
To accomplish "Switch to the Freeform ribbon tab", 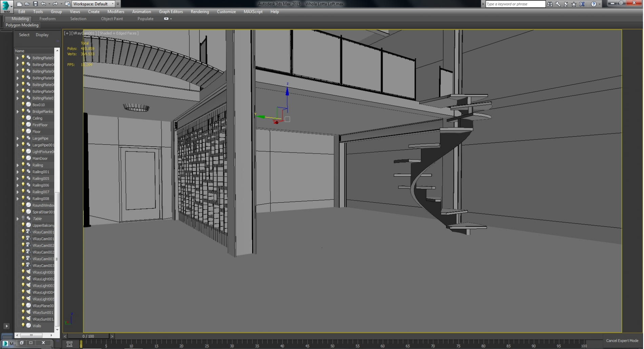I will point(47,19).
